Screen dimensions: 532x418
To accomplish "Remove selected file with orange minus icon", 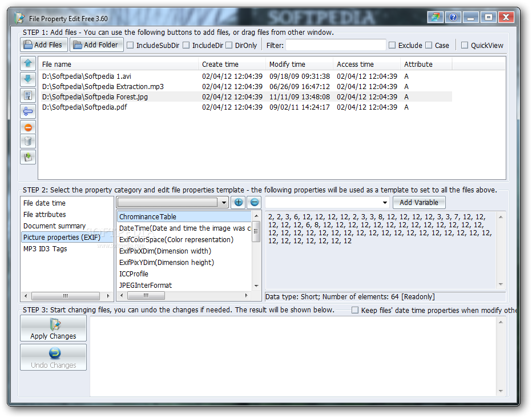I will [x=28, y=127].
